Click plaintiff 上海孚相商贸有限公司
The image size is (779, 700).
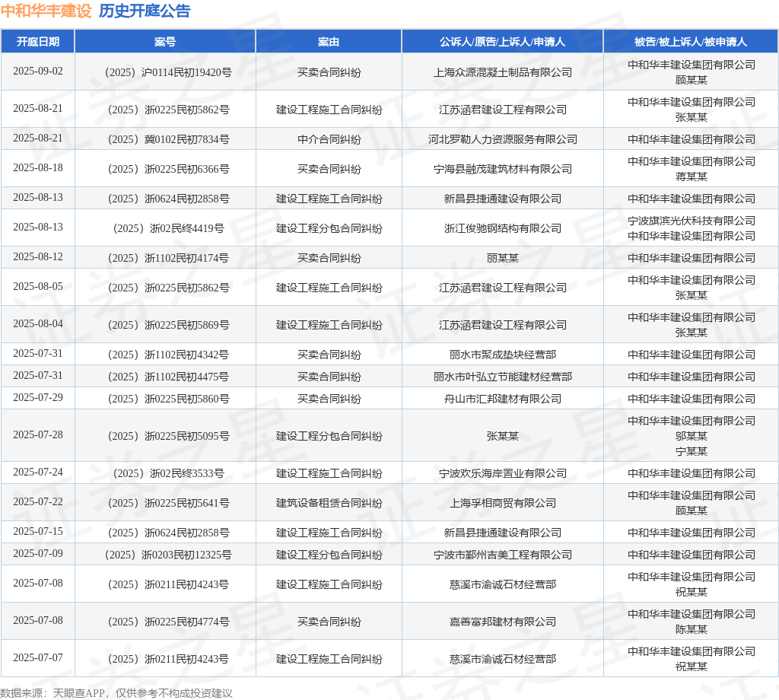click(503, 503)
